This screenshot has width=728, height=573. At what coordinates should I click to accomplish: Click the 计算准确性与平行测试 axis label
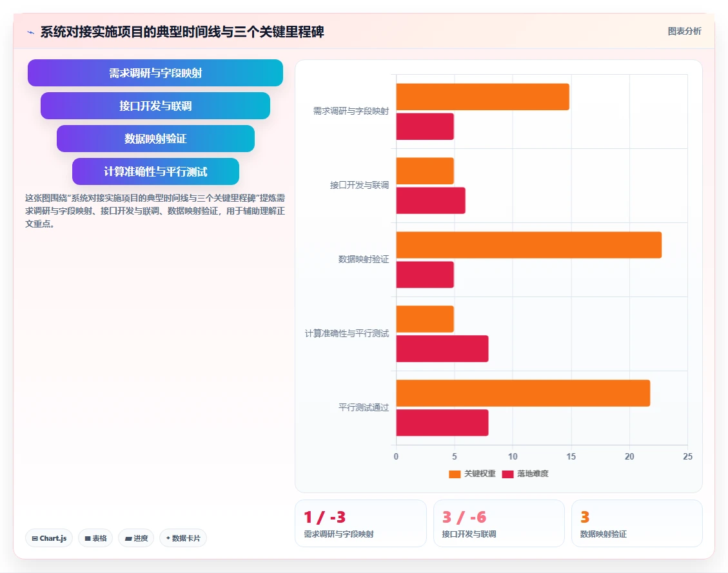[x=346, y=334]
